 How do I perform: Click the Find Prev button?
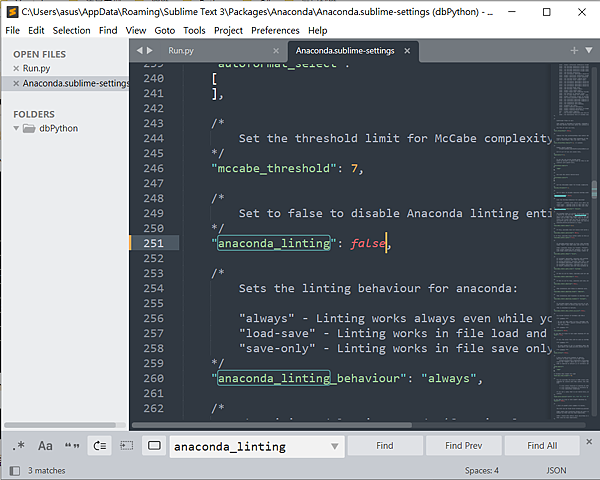pos(463,446)
